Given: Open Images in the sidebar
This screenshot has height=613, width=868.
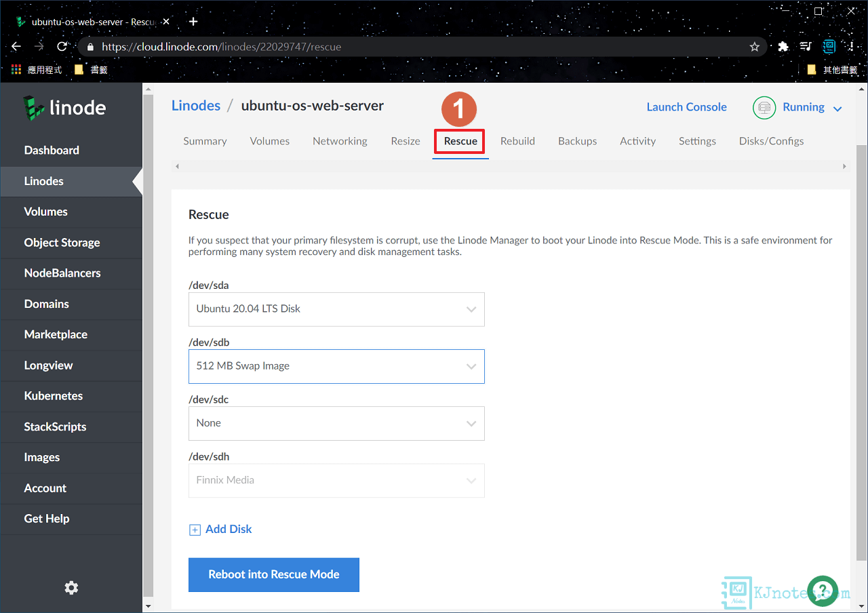Looking at the screenshot, I should point(71,458).
